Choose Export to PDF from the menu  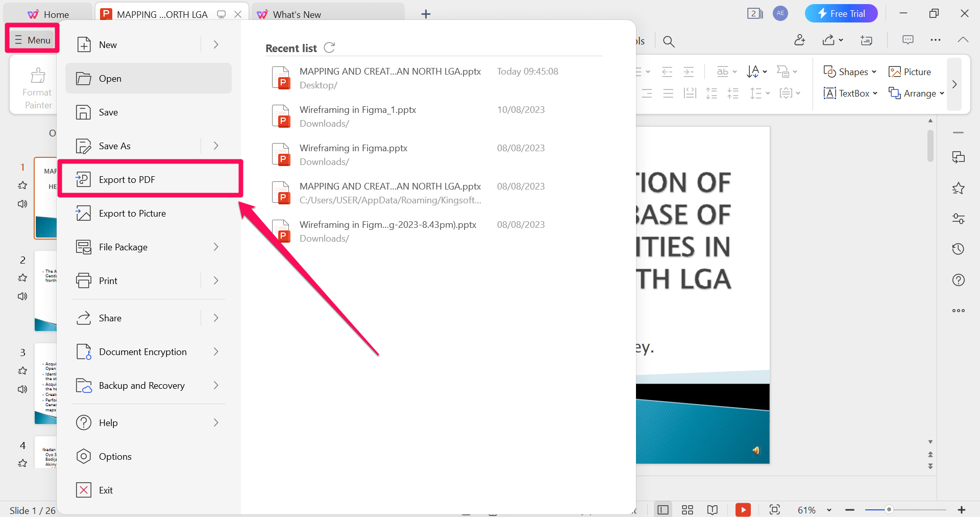point(127,179)
